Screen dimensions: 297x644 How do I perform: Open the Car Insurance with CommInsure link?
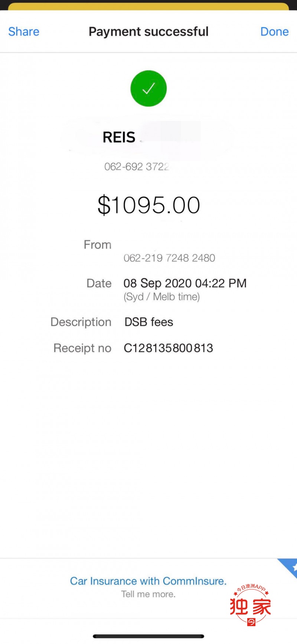click(x=148, y=581)
